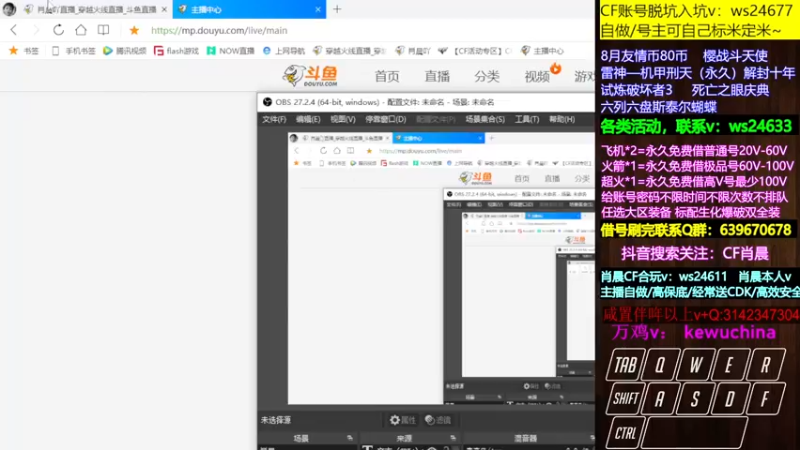Open the NOW直播 bookmark
This screenshot has height=450, width=800.
[x=231, y=51]
